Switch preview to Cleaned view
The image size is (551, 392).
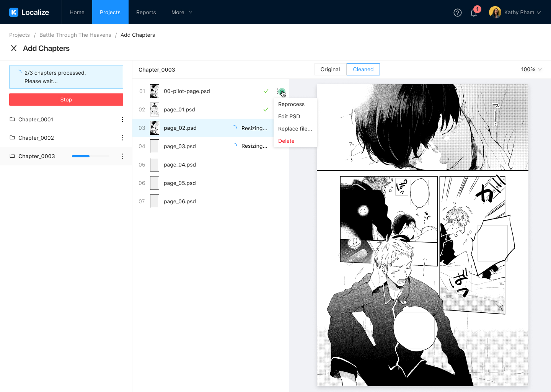[363, 69]
